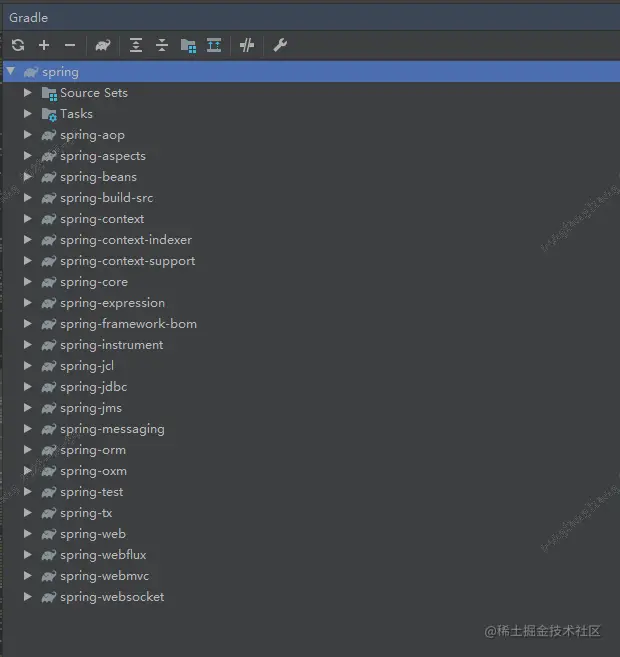This screenshot has width=620, height=657.
Task: Select the spring-messaging module label
Action: tap(112, 429)
